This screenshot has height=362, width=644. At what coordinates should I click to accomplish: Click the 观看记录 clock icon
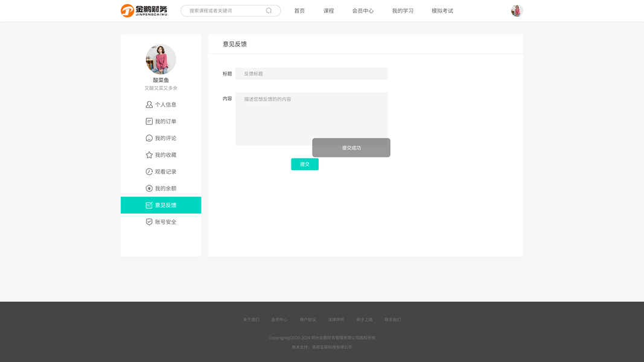pyautogui.click(x=149, y=171)
